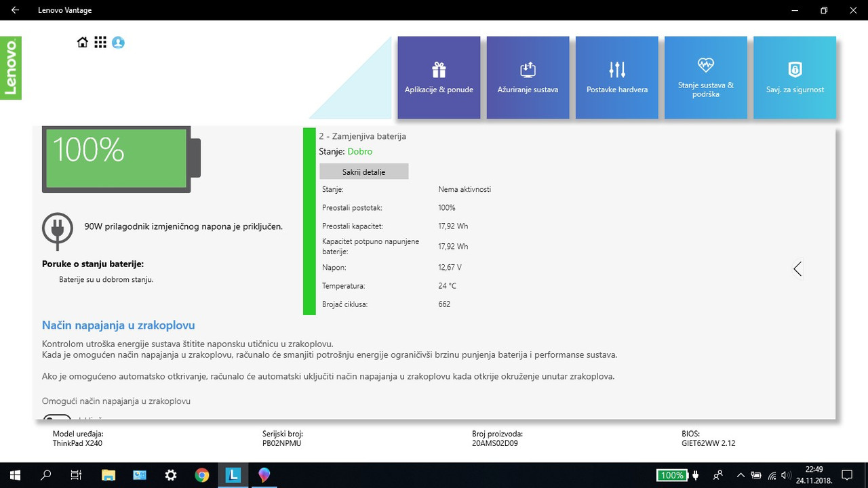
Task: Click the power battery tray icon
Action: tap(756, 475)
